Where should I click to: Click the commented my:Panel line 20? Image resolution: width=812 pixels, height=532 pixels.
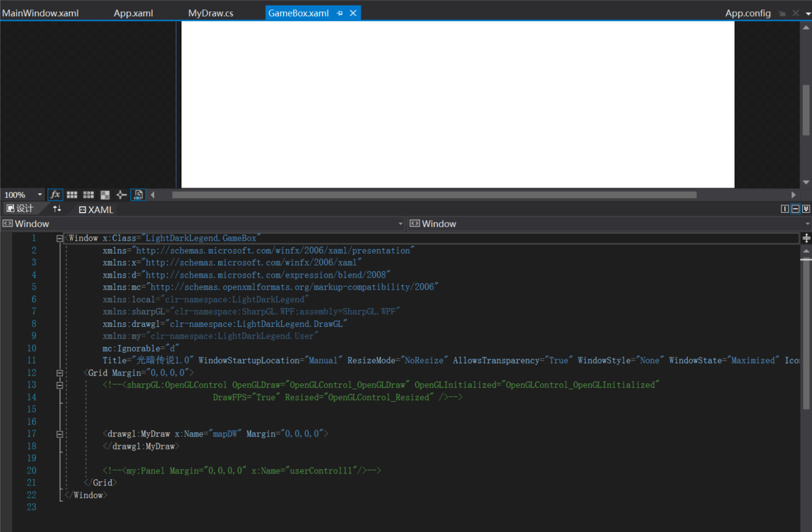242,471
